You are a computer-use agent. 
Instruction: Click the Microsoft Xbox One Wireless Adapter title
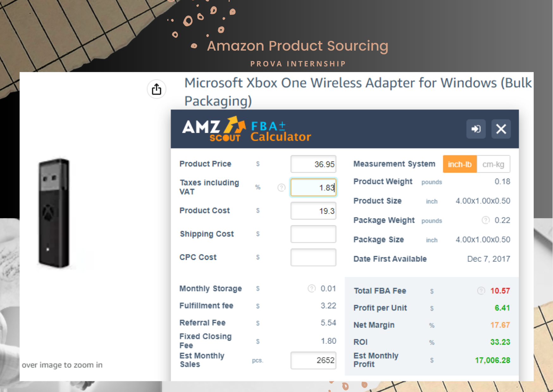click(x=358, y=92)
